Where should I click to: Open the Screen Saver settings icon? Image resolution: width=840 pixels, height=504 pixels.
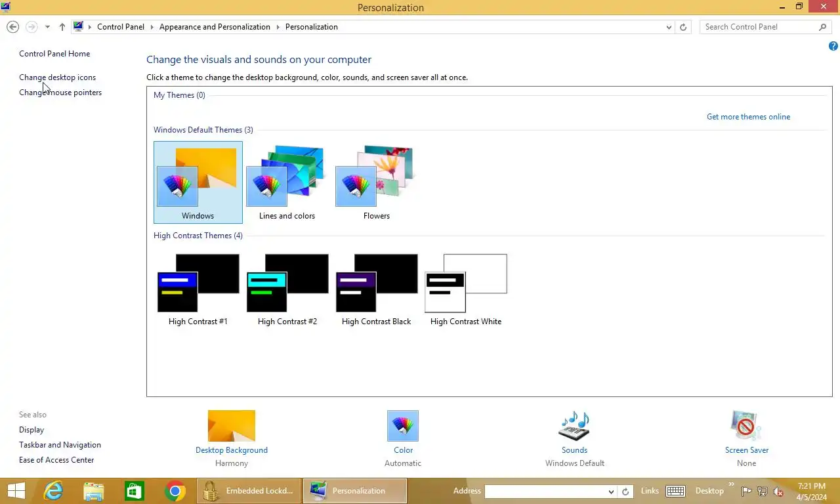point(746,426)
